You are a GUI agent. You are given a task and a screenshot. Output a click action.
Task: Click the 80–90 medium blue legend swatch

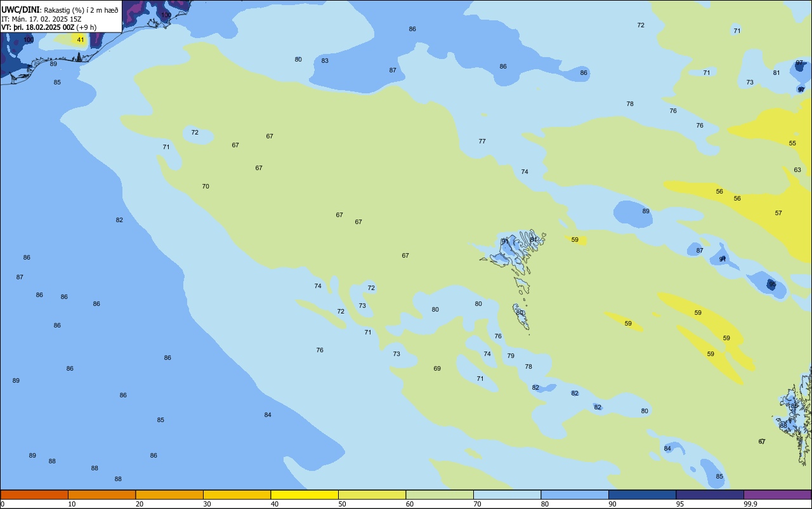point(575,494)
